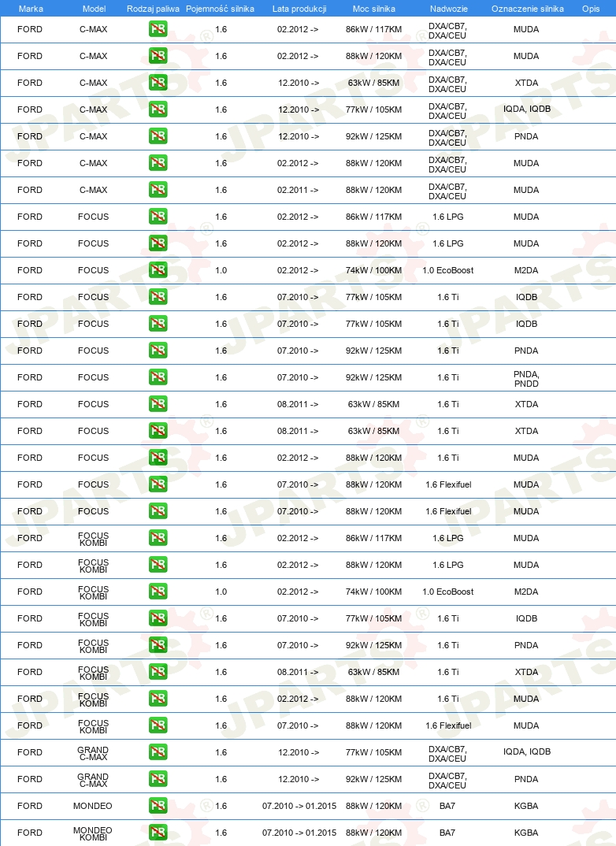Click engine code M2DA in FOCUS KOMBI row
616x846 pixels.
coord(526,592)
